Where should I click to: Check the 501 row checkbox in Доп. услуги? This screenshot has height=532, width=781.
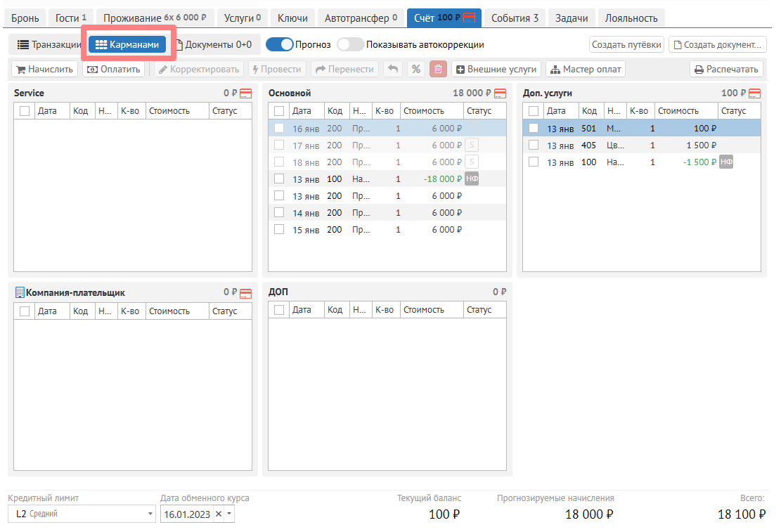(x=534, y=129)
